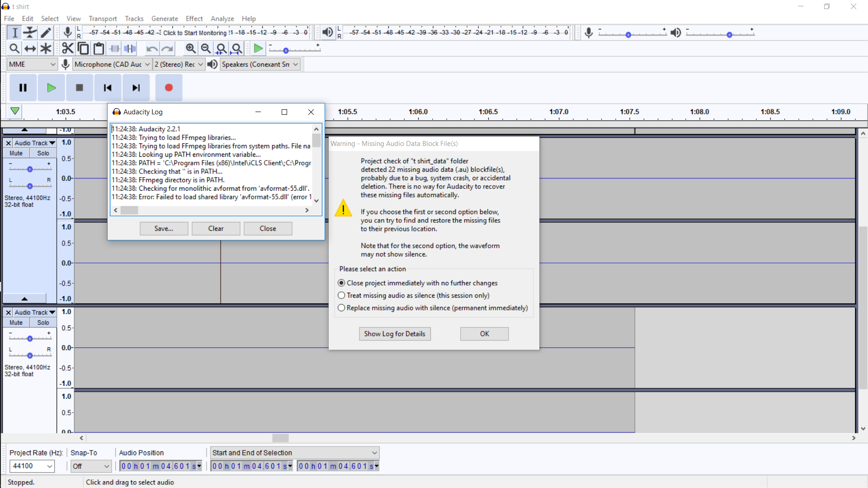Click Play-at-speed green arrow
868x488 pixels.
pyautogui.click(x=258, y=48)
